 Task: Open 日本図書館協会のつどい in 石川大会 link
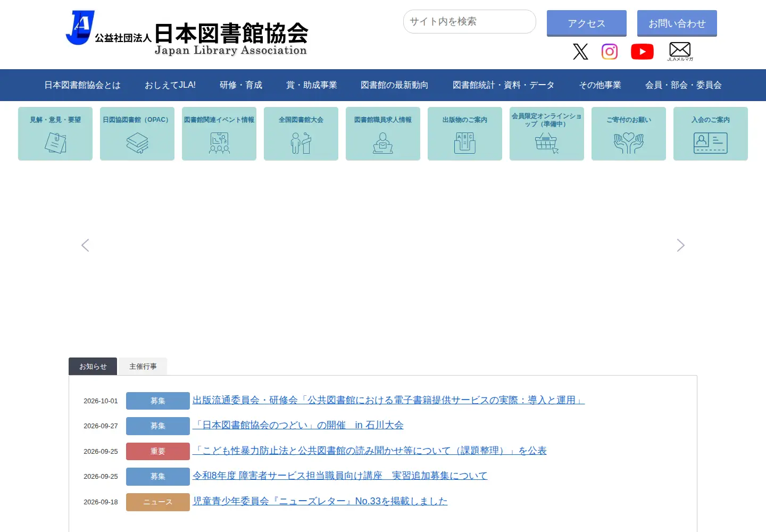[x=298, y=425]
